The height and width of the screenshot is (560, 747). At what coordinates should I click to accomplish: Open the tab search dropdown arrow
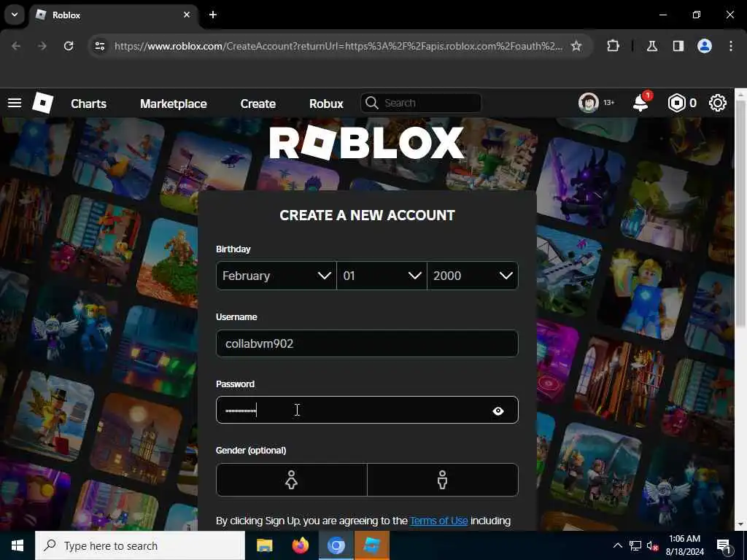point(15,15)
